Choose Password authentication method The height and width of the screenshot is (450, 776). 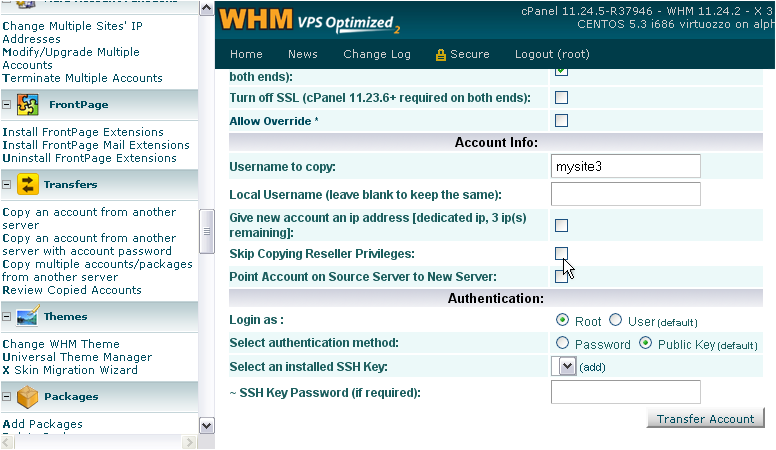click(x=562, y=343)
